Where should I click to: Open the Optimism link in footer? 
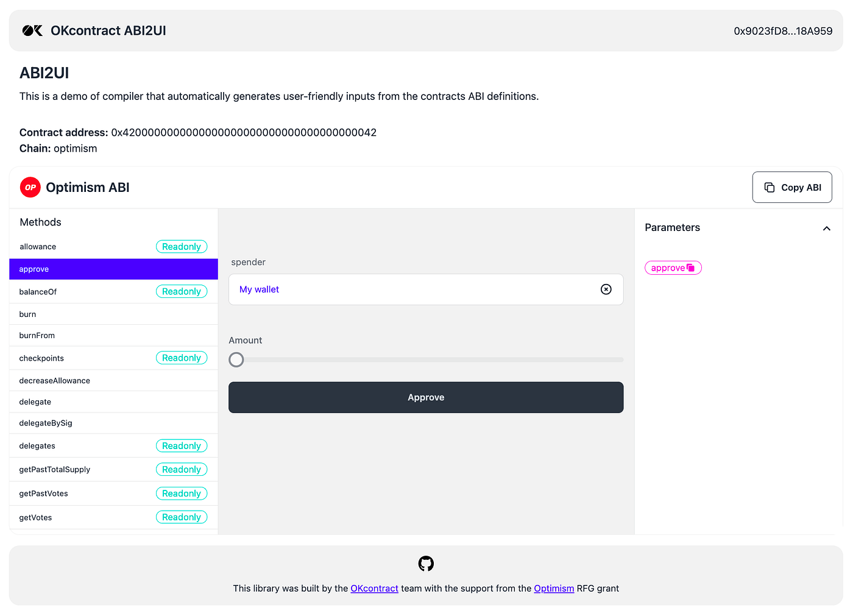[554, 588]
